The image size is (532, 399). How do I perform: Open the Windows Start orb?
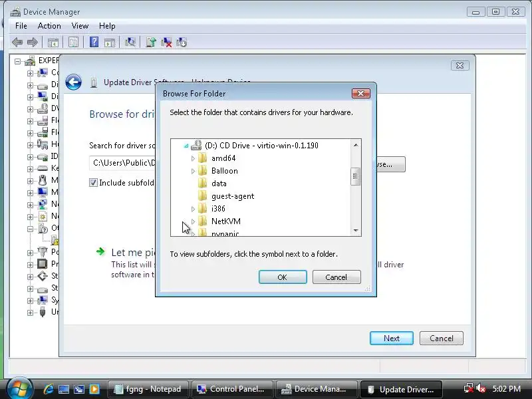point(19,388)
